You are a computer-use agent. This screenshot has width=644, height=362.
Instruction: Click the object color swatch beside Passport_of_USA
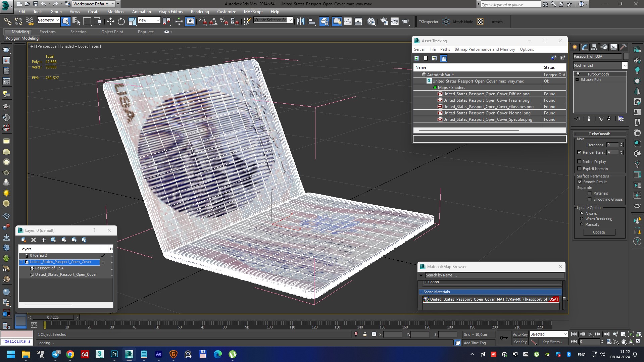click(x=626, y=56)
